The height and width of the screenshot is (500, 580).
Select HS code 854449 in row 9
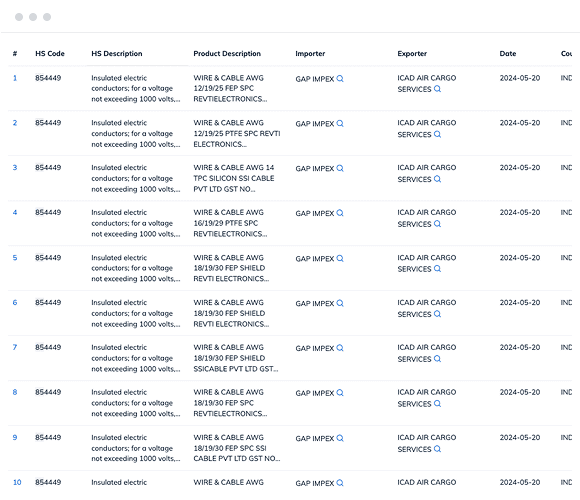[x=48, y=438]
